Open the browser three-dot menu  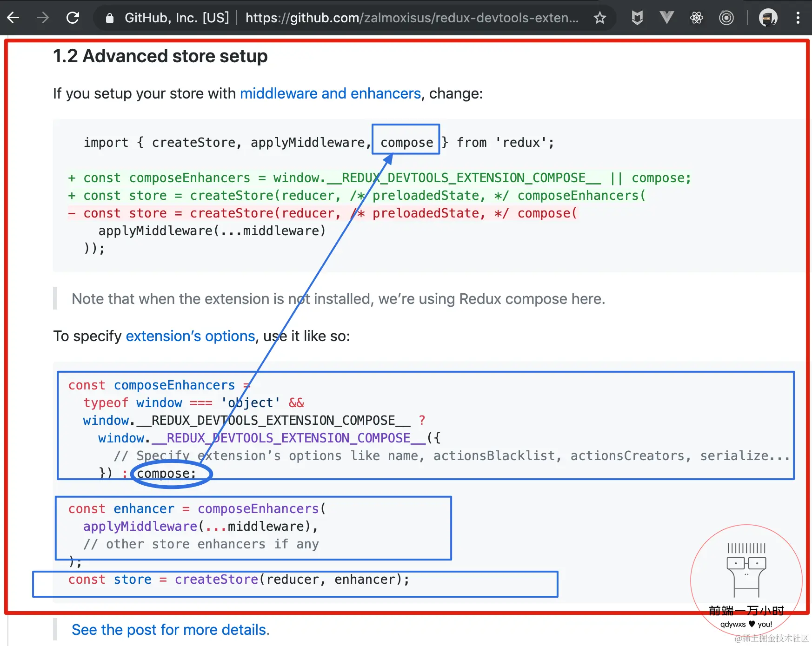(x=798, y=18)
